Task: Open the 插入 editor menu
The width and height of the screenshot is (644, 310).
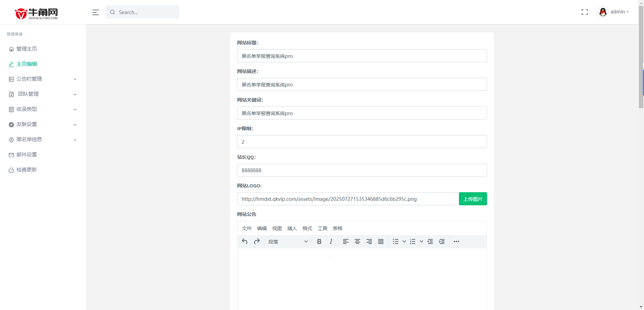Action: click(292, 228)
